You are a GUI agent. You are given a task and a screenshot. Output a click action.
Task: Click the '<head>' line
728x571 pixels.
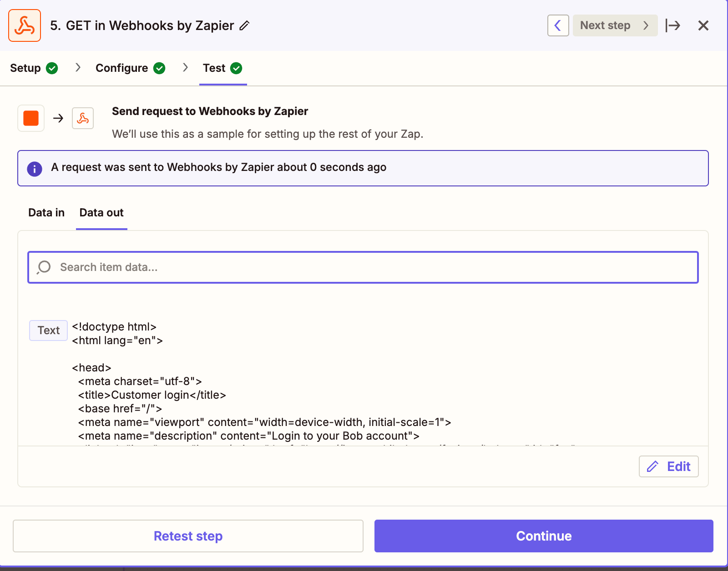click(91, 368)
